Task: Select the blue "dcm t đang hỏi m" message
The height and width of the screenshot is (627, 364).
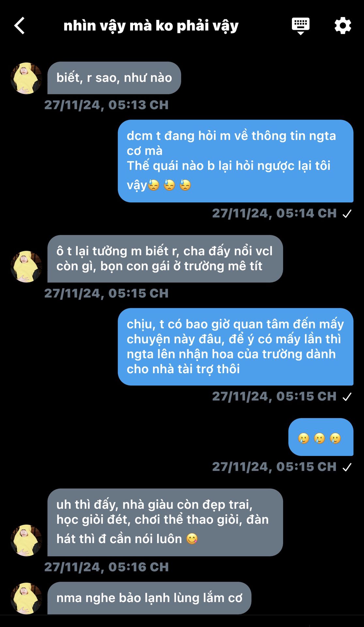Action: pyautogui.click(x=235, y=161)
